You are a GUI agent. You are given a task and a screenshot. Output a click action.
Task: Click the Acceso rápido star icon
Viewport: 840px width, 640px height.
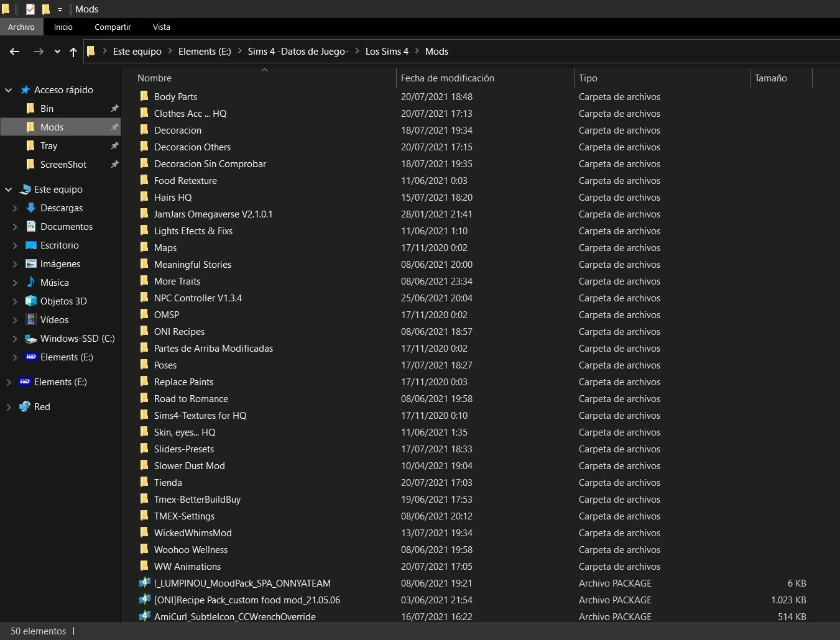[x=25, y=89]
